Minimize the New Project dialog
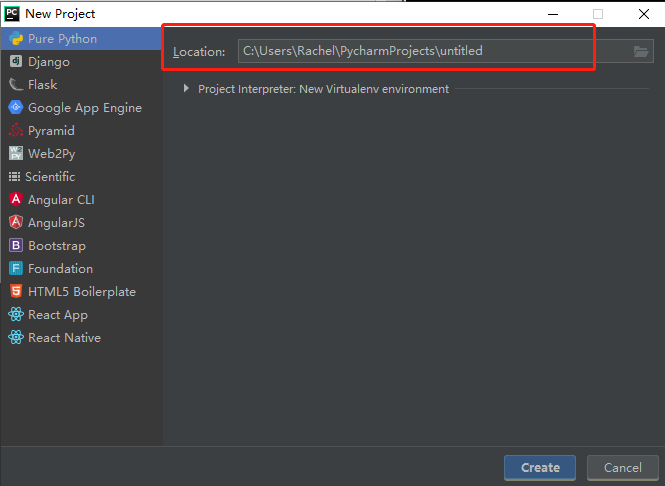This screenshot has height=486, width=665. click(x=553, y=14)
